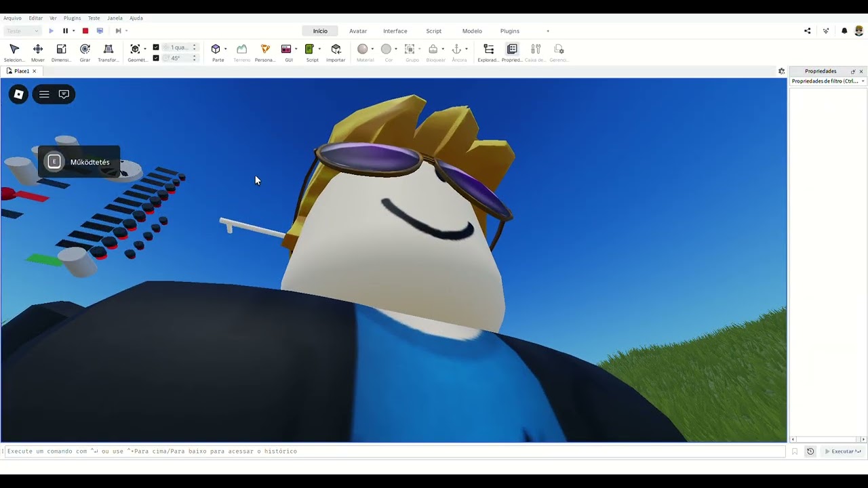Open the Editar menu
The image size is (868, 488).
[36, 18]
